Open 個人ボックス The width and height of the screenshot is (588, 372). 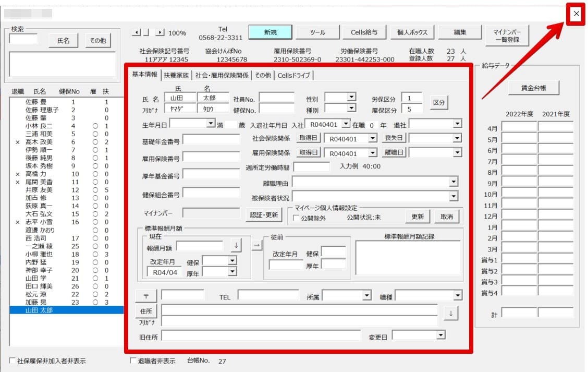412,32
